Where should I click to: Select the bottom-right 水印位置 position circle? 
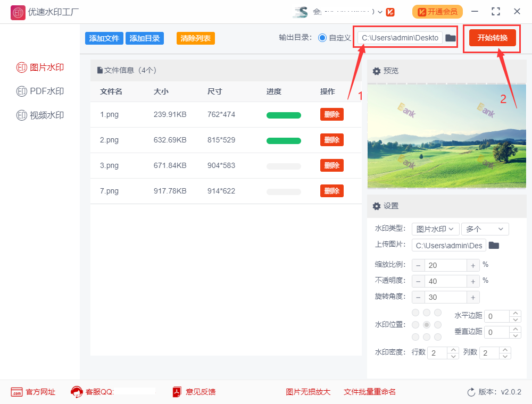point(437,336)
